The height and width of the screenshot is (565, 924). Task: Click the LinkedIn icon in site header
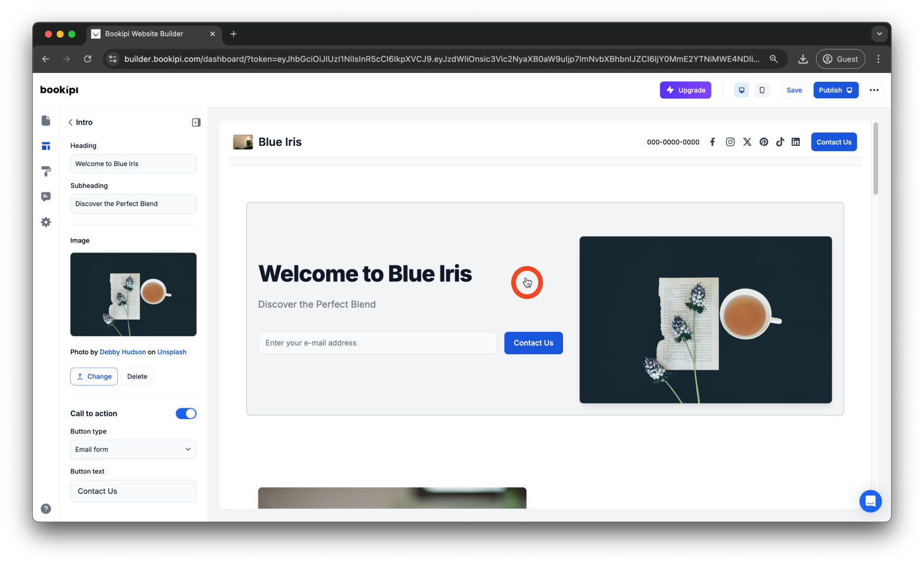click(x=796, y=142)
